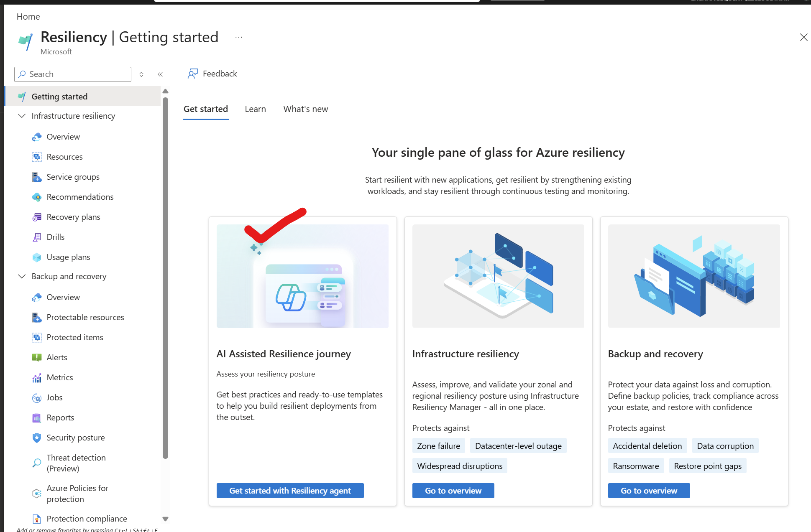Click the Azure Policies for protection icon
This screenshot has height=532, width=811.
click(x=37, y=494)
